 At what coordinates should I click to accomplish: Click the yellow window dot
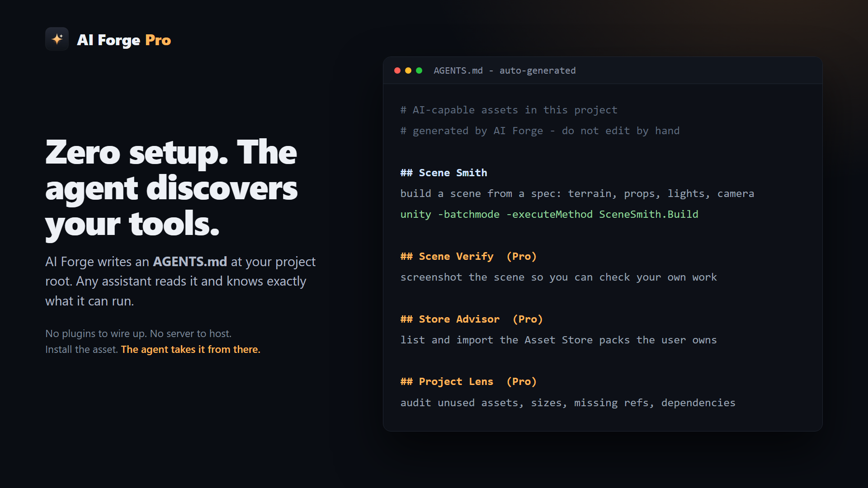[x=408, y=70]
